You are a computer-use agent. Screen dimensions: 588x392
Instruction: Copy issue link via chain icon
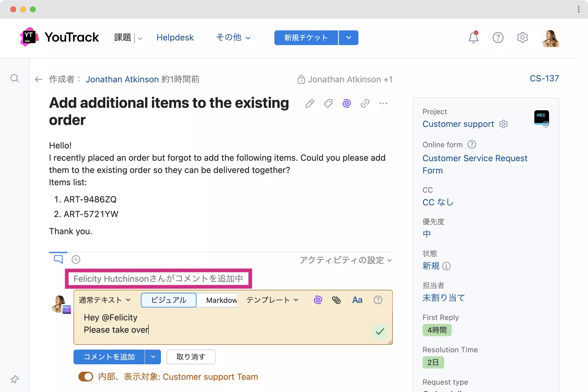(365, 103)
